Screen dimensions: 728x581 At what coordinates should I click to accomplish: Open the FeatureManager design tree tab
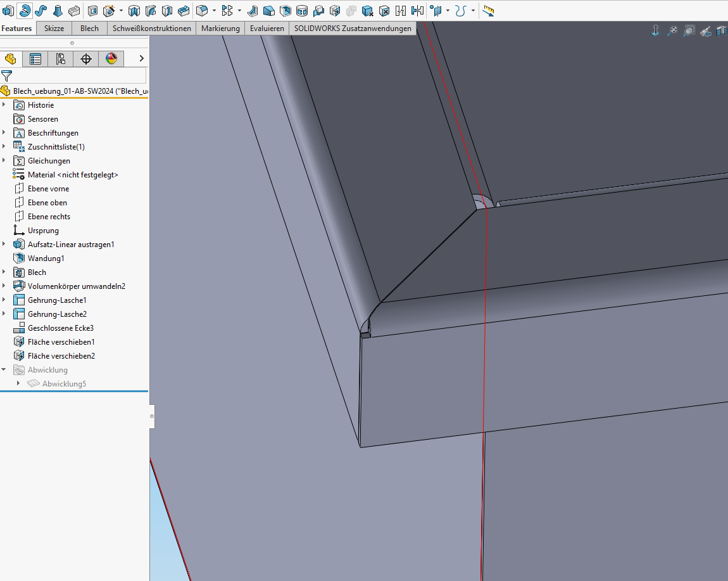coord(10,59)
